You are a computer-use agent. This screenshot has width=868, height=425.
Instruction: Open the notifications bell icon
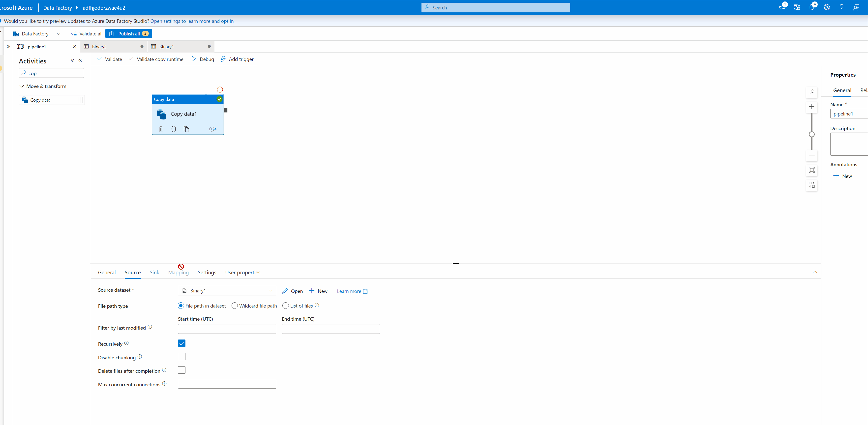click(x=812, y=7)
